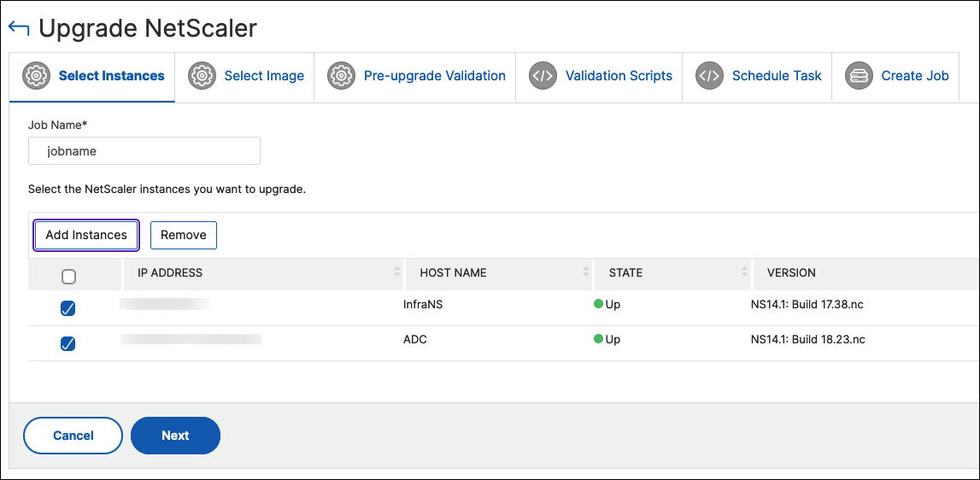Click the Up state text for ADC
The width and height of the screenshot is (980, 480).
coord(613,340)
